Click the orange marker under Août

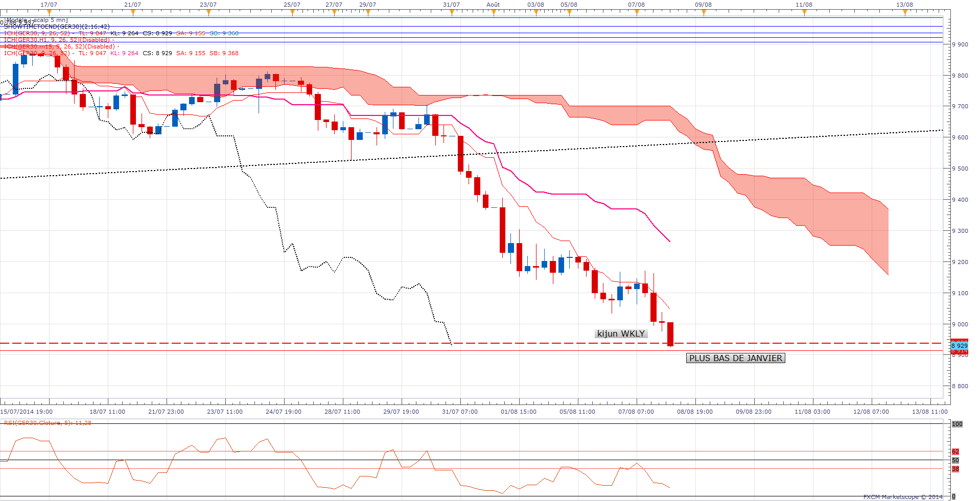pos(494,12)
